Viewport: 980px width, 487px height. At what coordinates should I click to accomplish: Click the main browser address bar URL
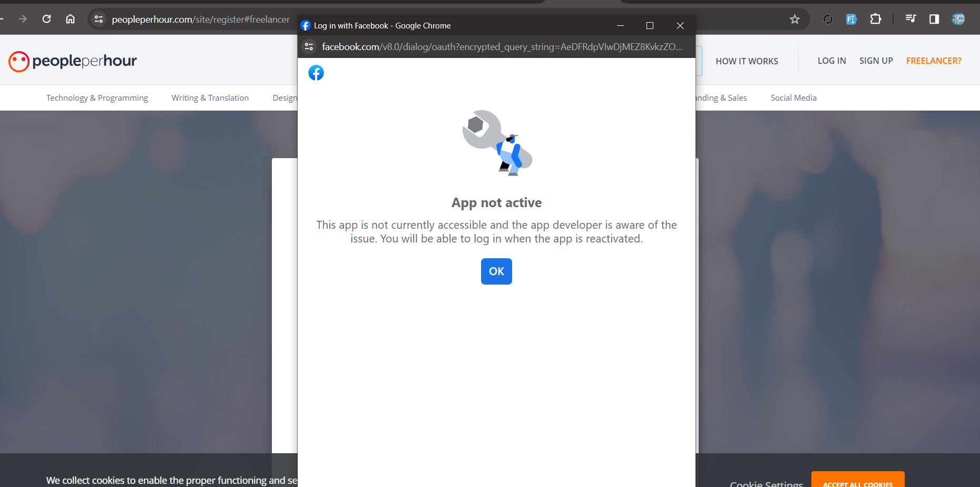click(200, 20)
